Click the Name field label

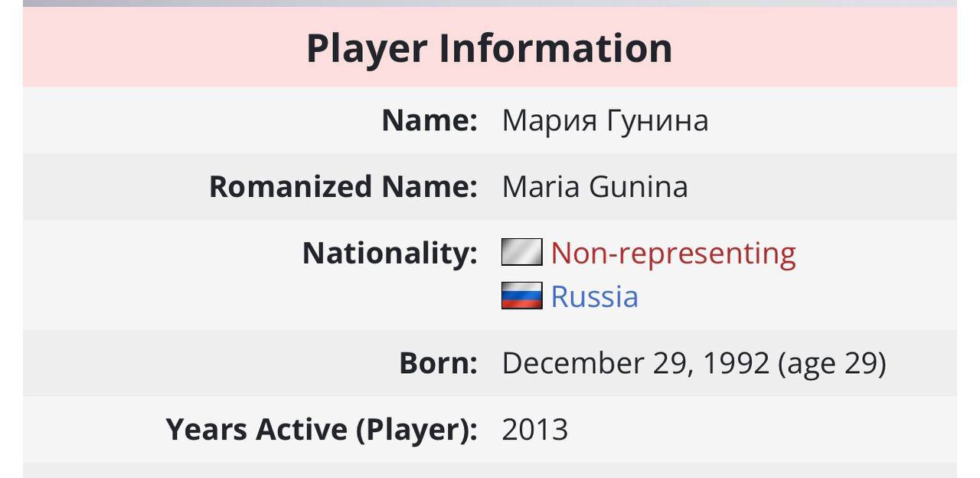coord(430,120)
